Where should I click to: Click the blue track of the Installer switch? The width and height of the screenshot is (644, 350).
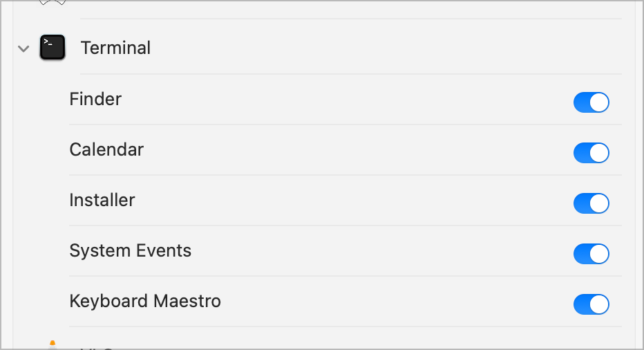582,203
